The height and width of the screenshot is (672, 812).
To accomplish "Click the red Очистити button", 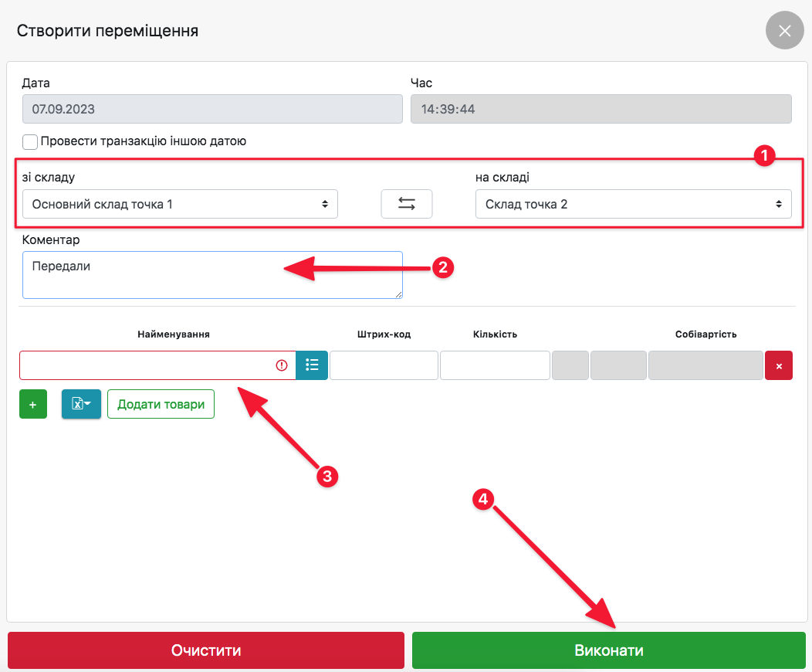I will tap(206, 650).
